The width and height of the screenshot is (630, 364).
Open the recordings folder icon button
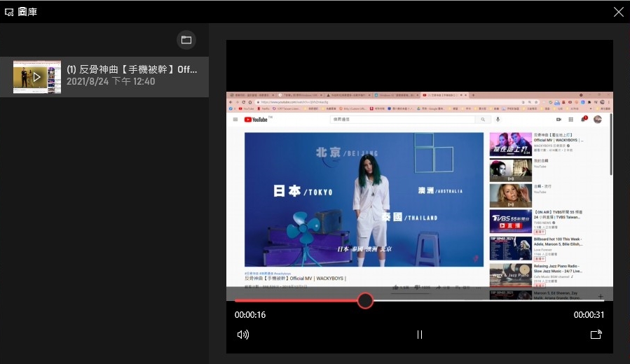pos(186,40)
